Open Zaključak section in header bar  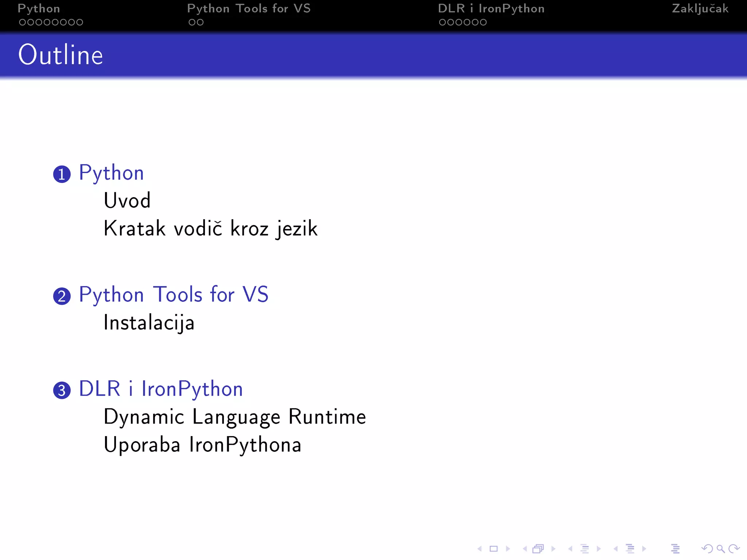click(700, 9)
